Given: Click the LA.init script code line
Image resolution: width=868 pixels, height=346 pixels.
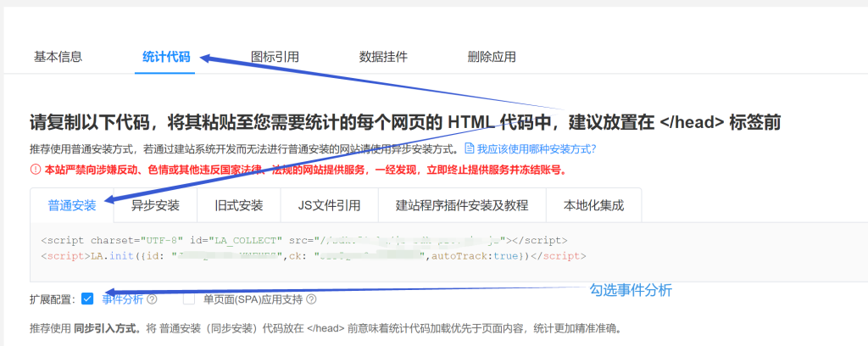Looking at the screenshot, I should coord(314,256).
